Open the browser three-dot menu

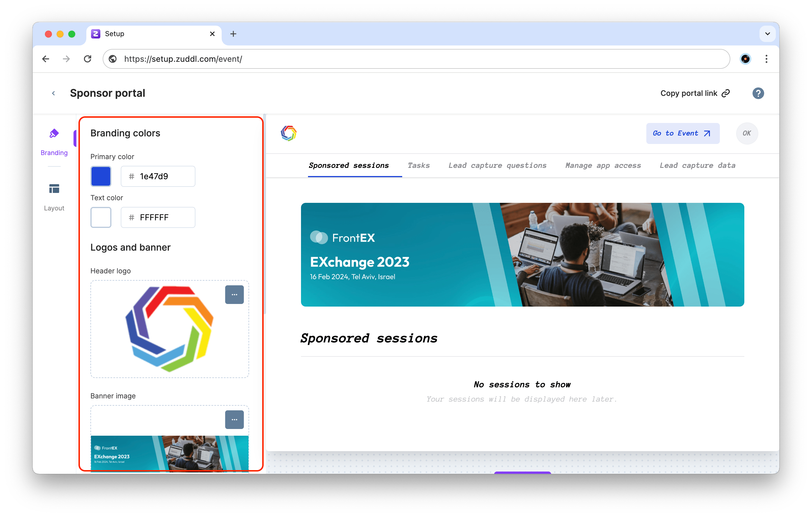(x=766, y=59)
